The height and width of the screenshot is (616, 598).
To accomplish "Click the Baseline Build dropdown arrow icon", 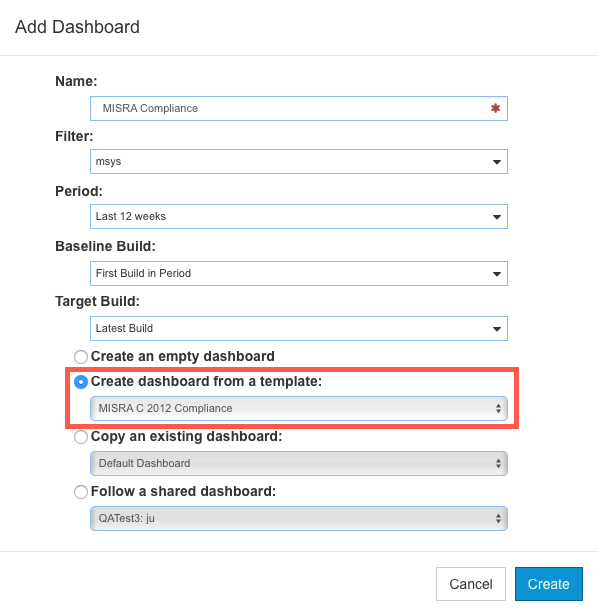I will (x=497, y=274).
